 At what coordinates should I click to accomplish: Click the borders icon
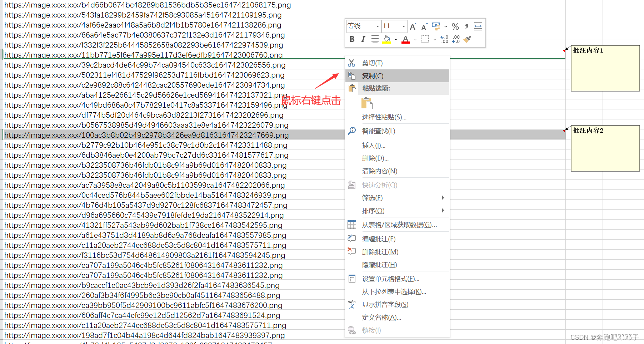click(x=425, y=39)
